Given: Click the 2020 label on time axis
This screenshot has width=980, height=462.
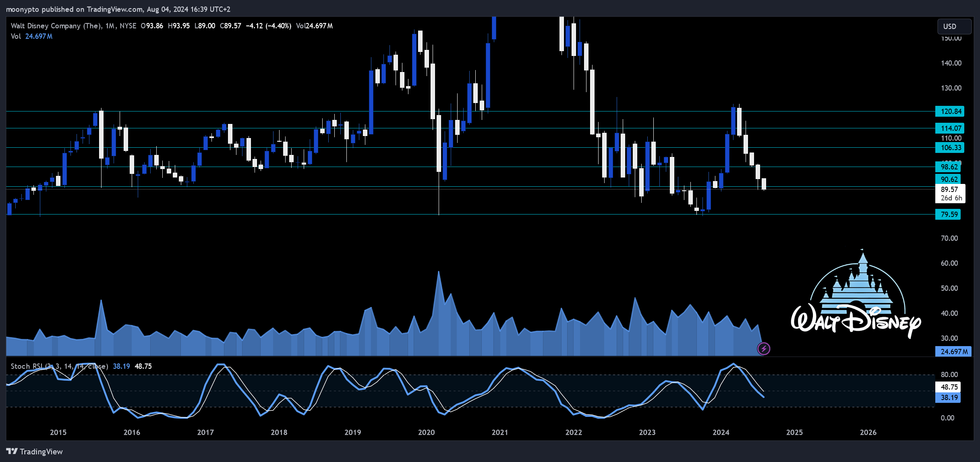Looking at the screenshot, I should pos(427,432).
